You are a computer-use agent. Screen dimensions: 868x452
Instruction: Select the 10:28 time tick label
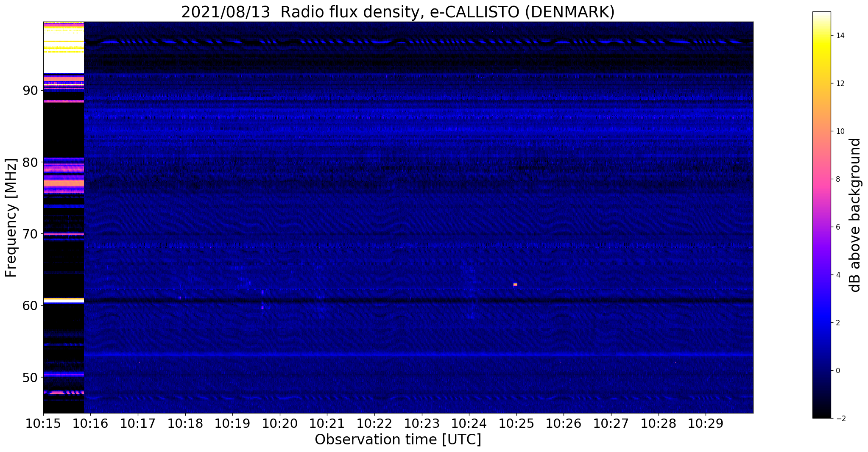pyautogui.click(x=659, y=424)
